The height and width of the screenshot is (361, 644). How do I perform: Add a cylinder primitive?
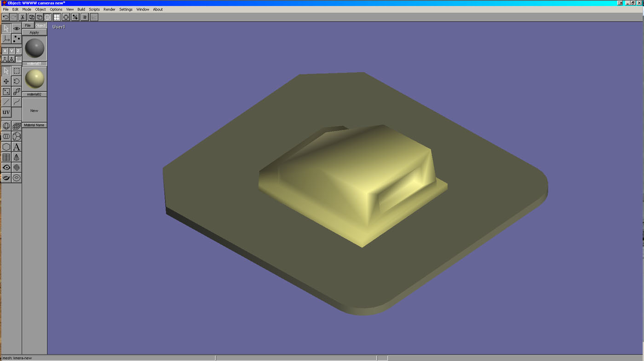point(6,137)
